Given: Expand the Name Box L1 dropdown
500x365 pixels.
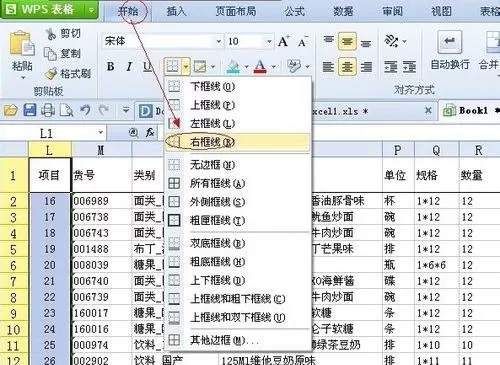Looking at the screenshot, I should (x=100, y=133).
